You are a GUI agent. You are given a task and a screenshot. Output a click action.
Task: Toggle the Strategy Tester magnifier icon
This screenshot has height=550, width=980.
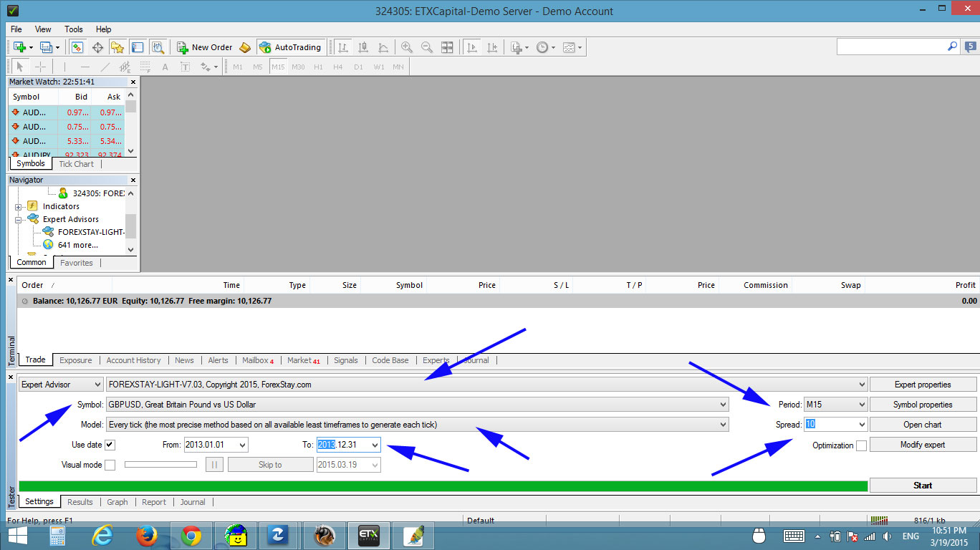[158, 47]
